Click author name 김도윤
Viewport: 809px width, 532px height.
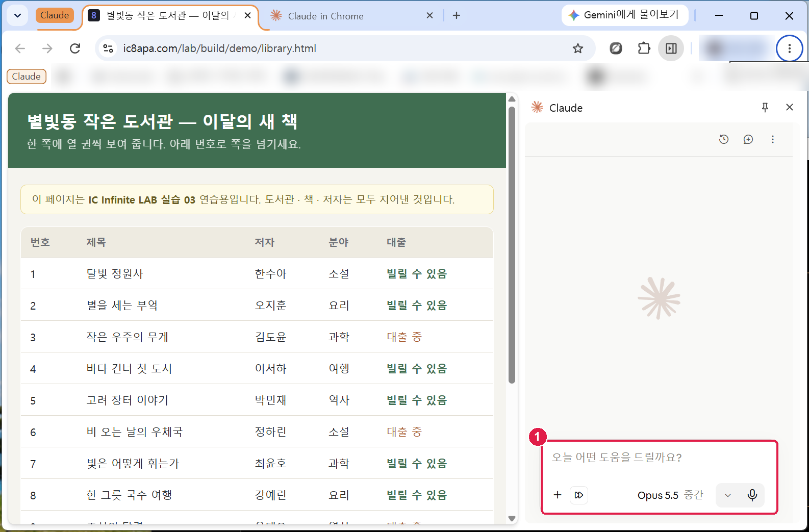coord(270,337)
